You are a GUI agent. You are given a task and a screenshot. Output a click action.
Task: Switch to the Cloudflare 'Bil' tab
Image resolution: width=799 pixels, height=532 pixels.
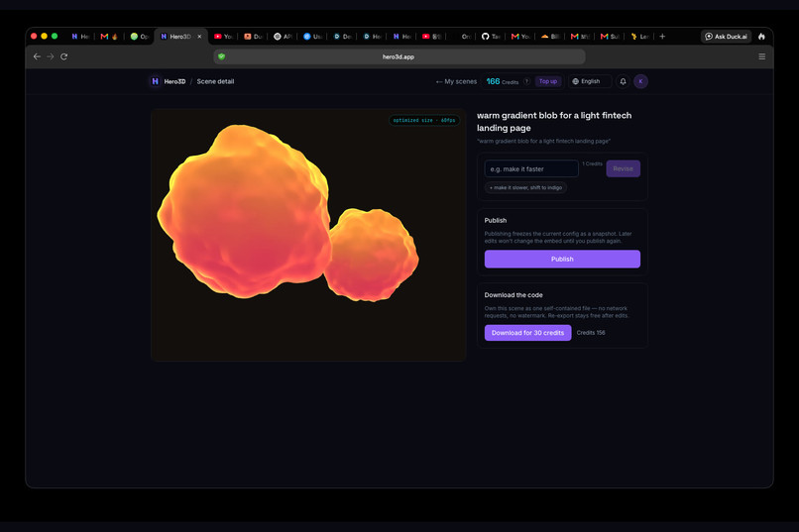coord(550,37)
